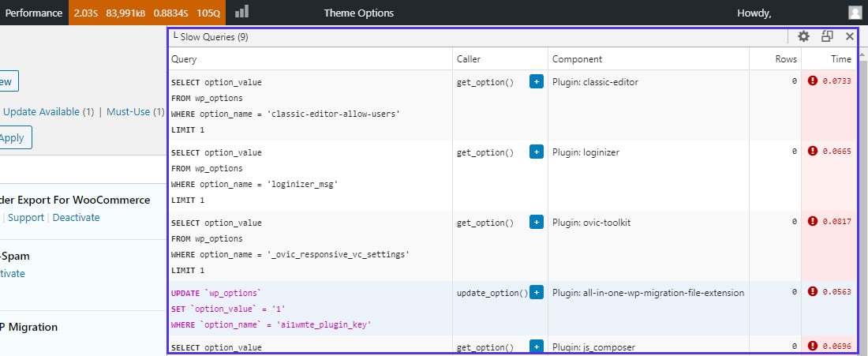This screenshot has width=868, height=356.
Task: Open the Performance admin bar menu
Action: tap(34, 13)
